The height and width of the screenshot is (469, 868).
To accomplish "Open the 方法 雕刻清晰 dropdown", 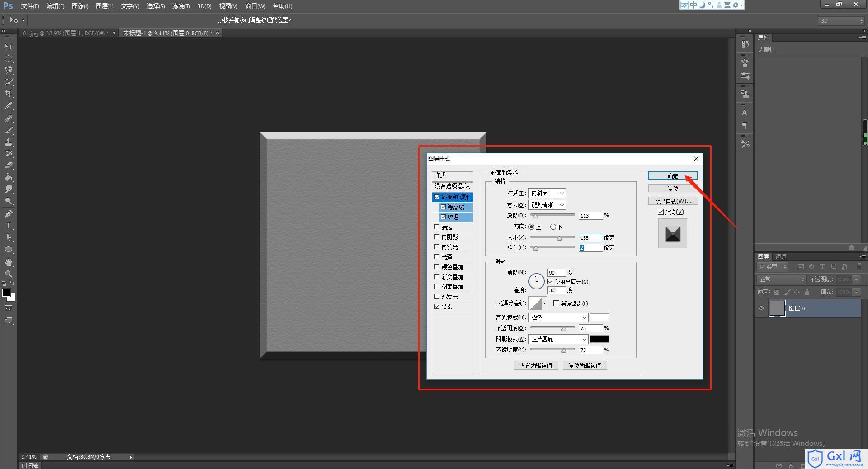I will pos(547,205).
